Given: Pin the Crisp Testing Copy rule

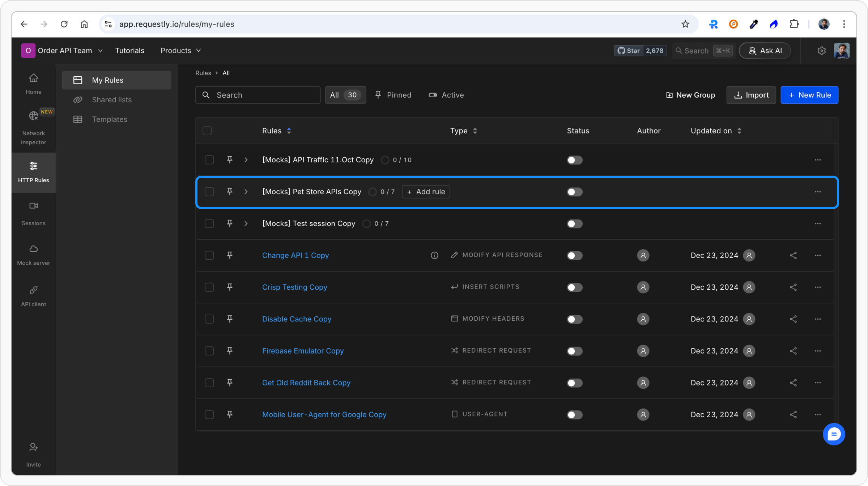Looking at the screenshot, I should 230,287.
